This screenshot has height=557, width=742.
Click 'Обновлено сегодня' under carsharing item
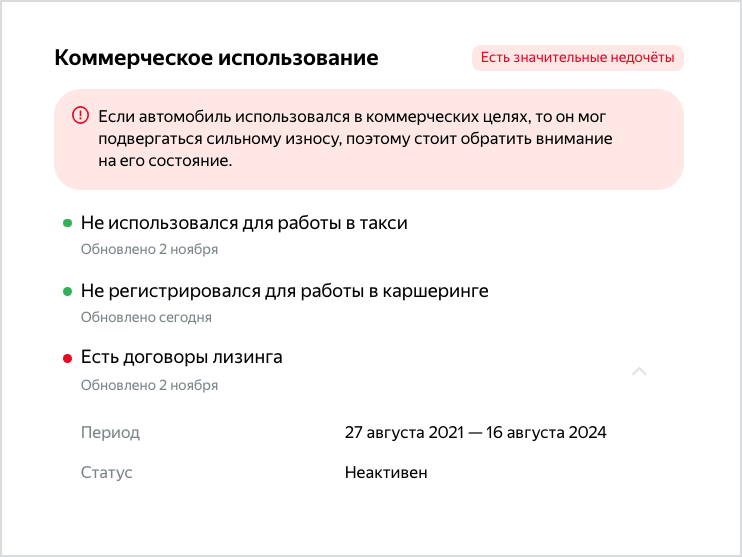point(146,317)
